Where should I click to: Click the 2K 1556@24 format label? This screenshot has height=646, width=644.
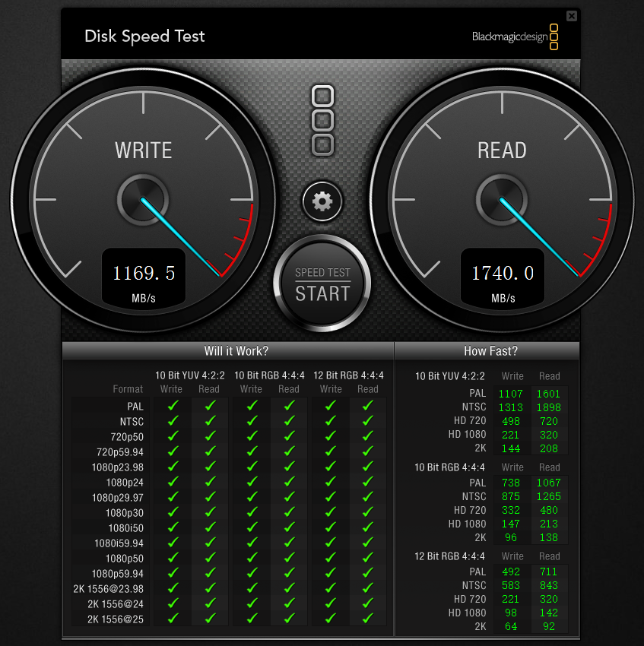coord(116,604)
